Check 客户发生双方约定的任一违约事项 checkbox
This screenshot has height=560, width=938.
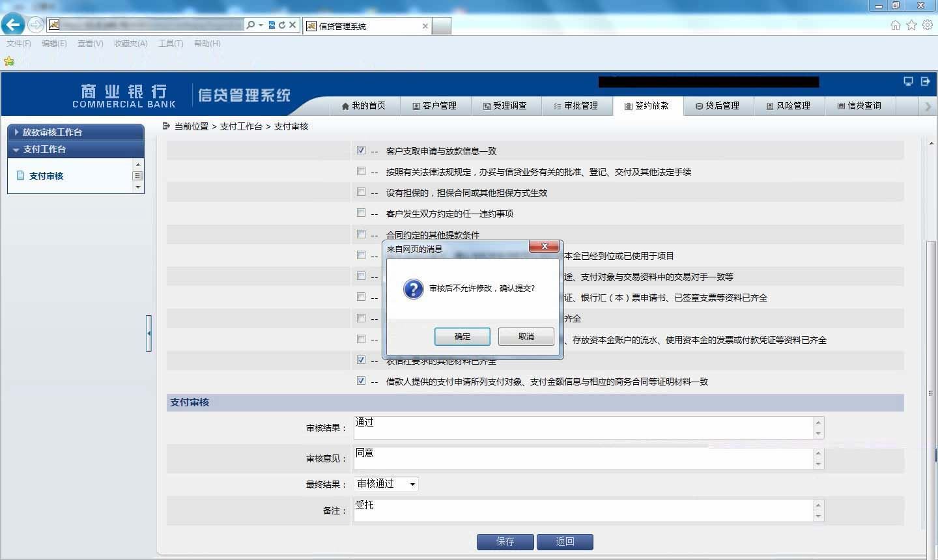[361, 213]
